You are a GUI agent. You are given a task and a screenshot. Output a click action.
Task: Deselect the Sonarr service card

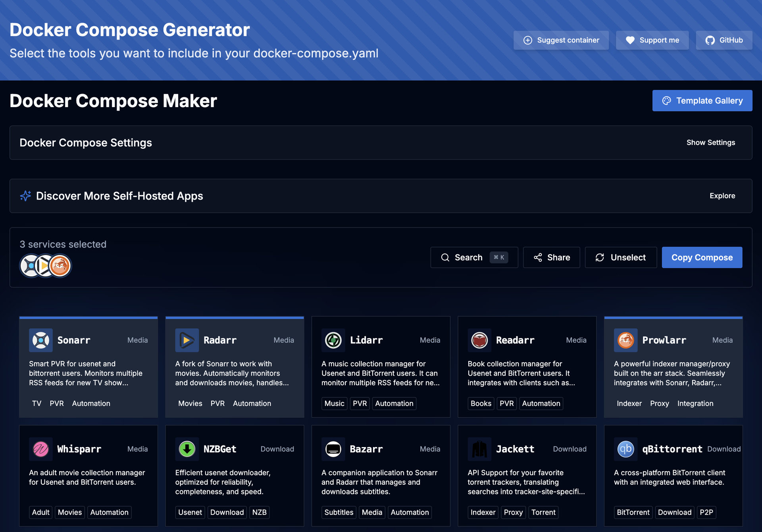pyautogui.click(x=89, y=367)
